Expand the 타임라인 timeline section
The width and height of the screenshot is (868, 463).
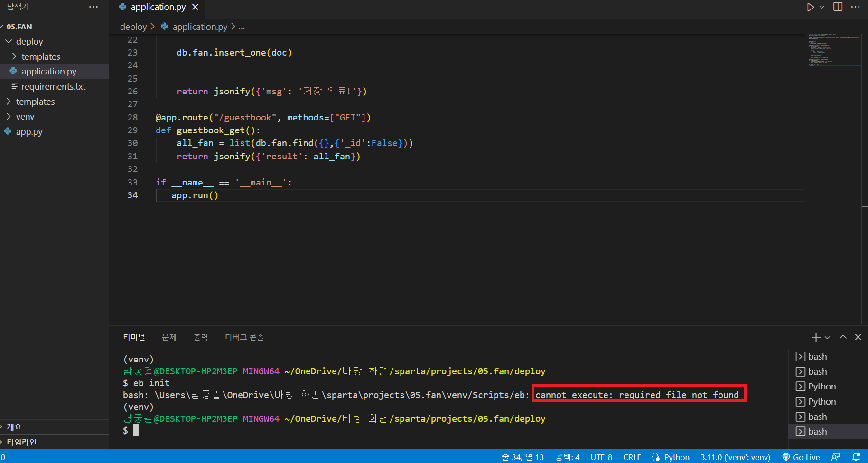(x=21, y=442)
